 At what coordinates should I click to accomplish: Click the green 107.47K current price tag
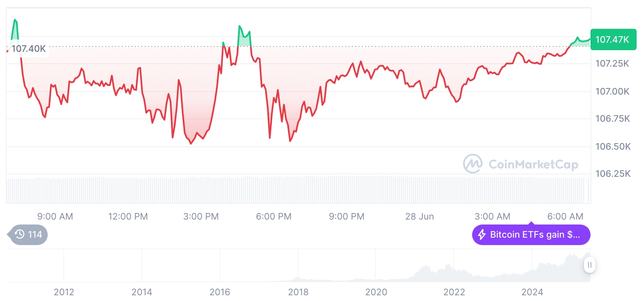[612, 39]
